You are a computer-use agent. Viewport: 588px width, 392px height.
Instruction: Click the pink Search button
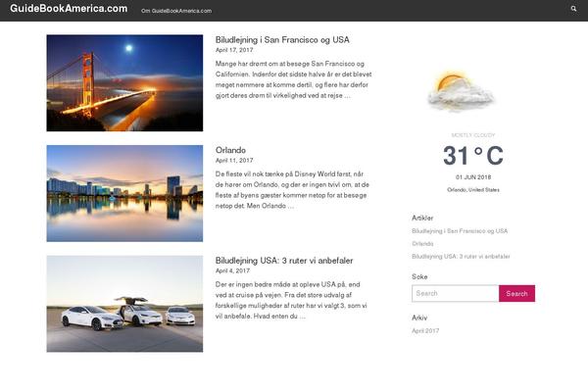coord(516,293)
